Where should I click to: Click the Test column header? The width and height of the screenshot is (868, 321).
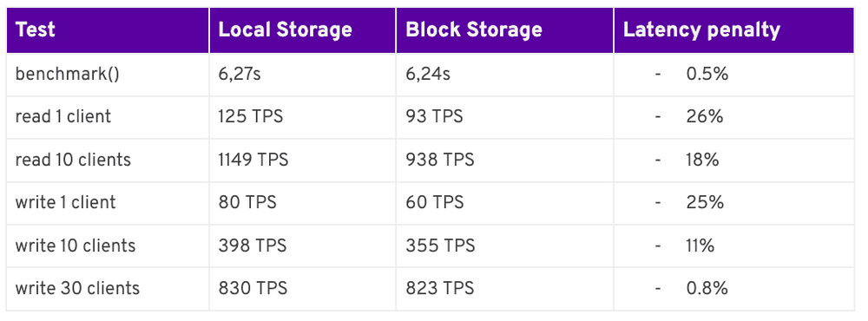pyautogui.click(x=36, y=29)
